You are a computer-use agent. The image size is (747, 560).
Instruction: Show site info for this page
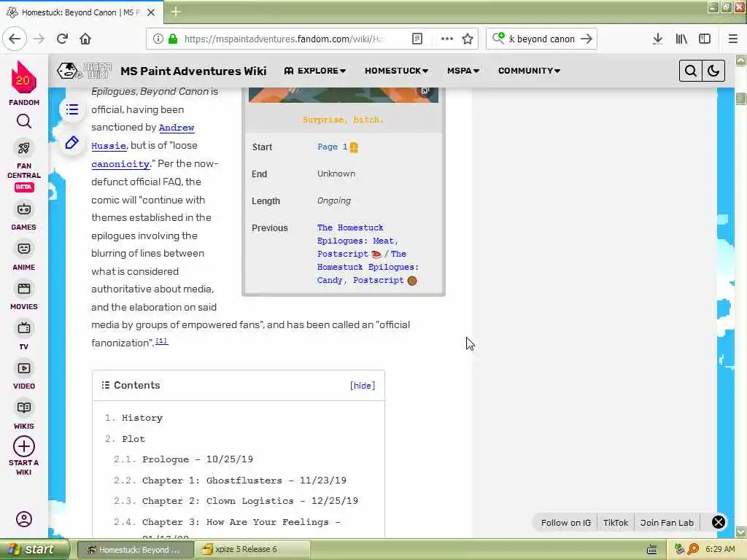pos(158,39)
